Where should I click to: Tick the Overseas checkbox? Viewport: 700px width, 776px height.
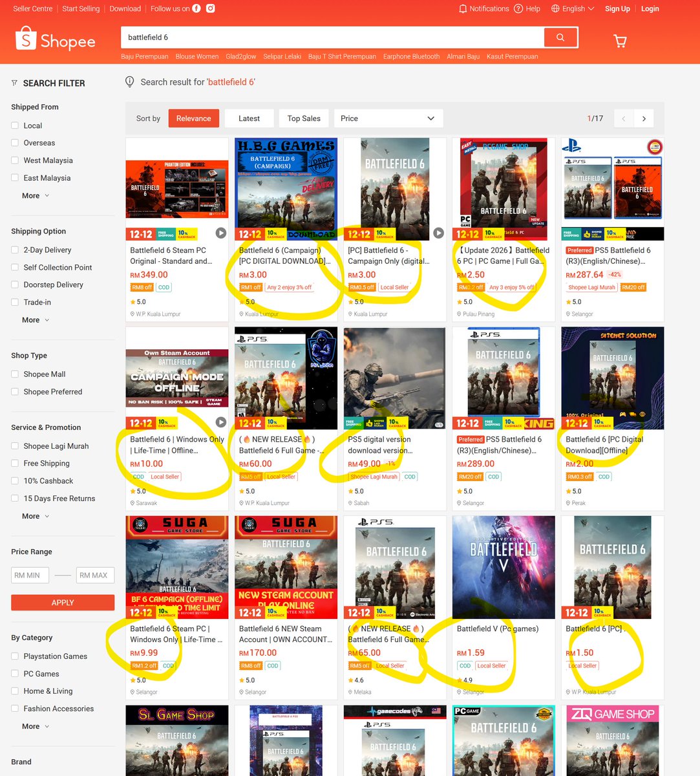(x=15, y=143)
